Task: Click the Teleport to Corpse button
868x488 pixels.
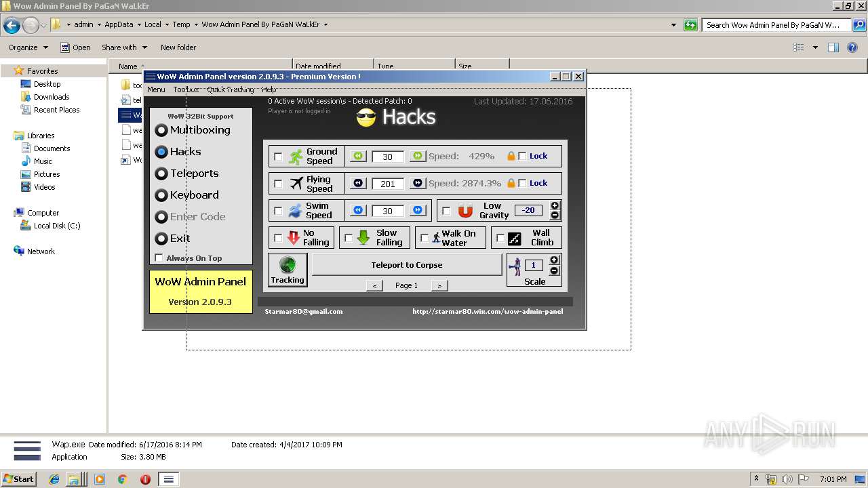Action: 407,265
